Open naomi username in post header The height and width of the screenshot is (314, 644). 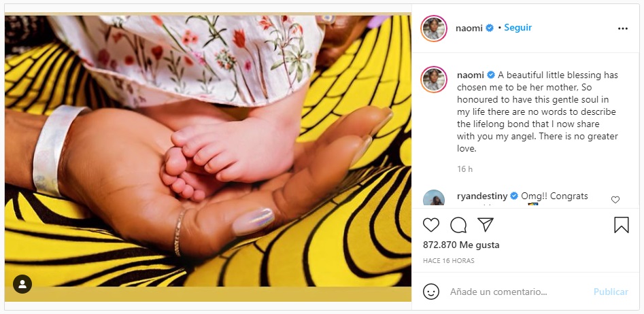[x=468, y=28]
